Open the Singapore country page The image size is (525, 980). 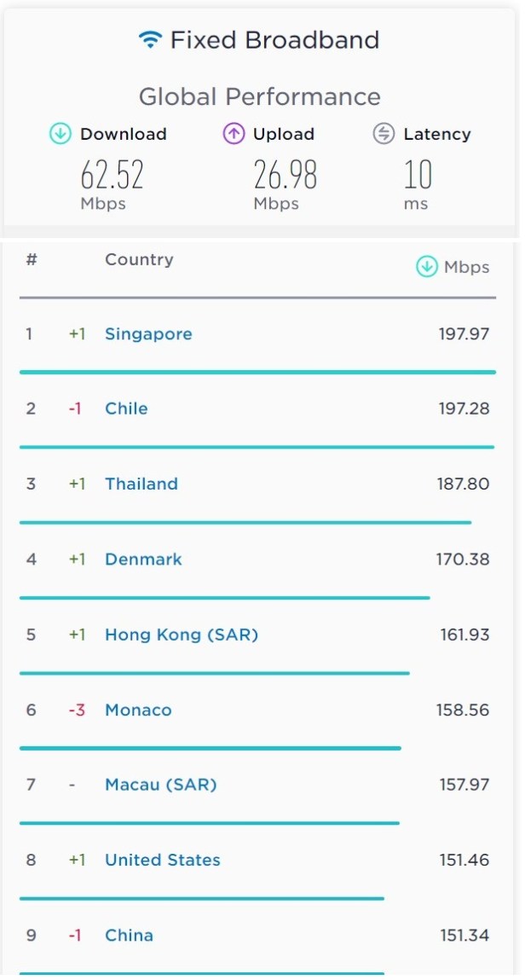coord(148,333)
